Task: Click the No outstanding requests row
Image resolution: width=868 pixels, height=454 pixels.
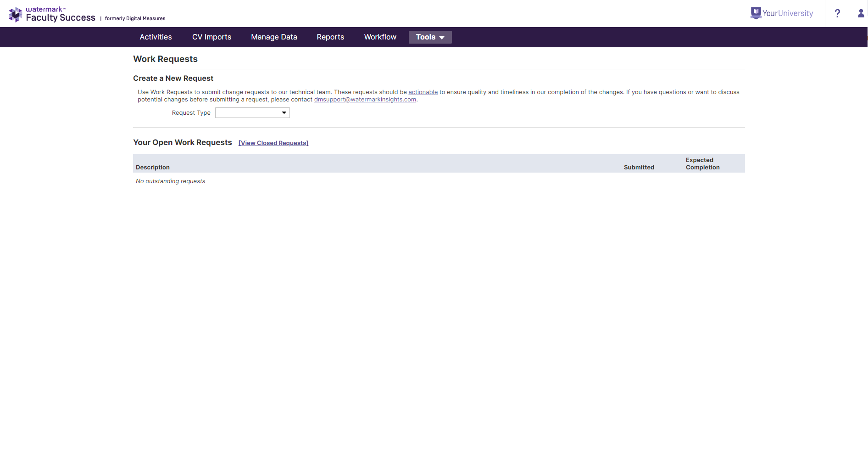Action: tap(170, 181)
